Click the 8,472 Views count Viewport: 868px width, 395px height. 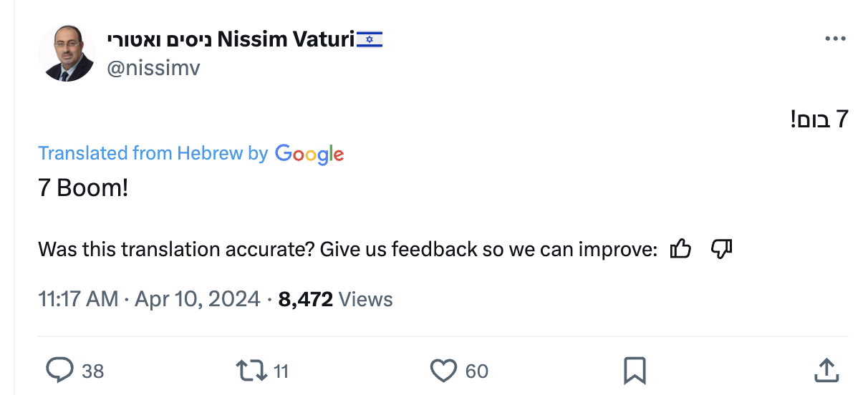335,298
